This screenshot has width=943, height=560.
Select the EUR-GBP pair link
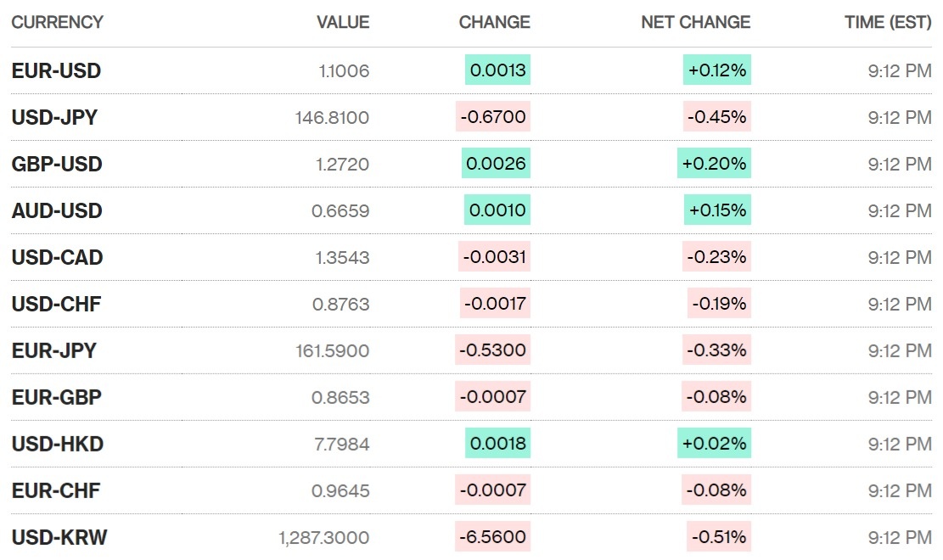pyautogui.click(x=57, y=397)
